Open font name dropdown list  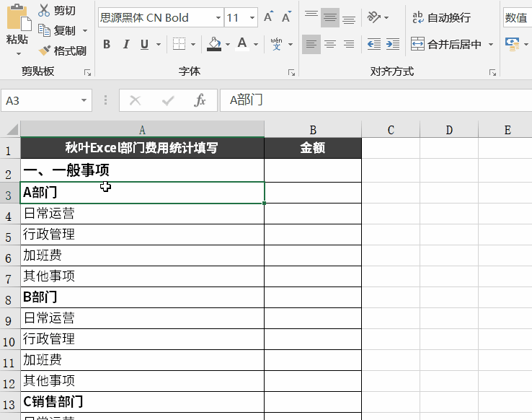click(x=218, y=17)
